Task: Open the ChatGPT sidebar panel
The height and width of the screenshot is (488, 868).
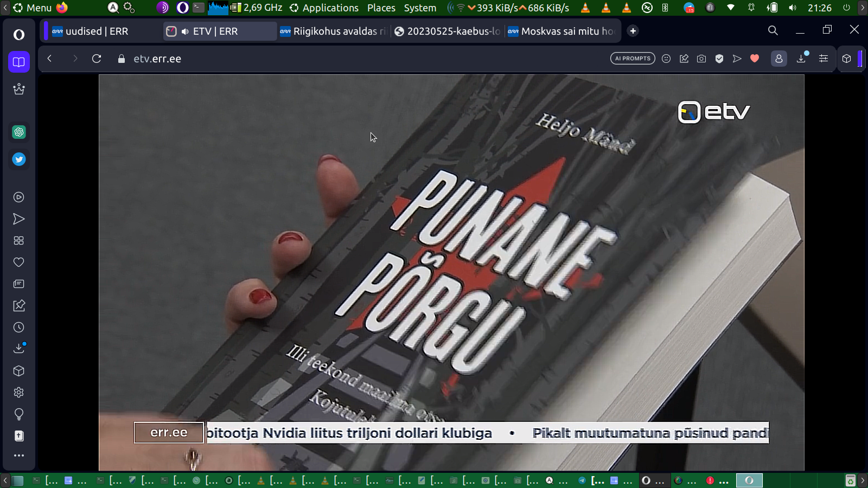Action: click(x=19, y=132)
